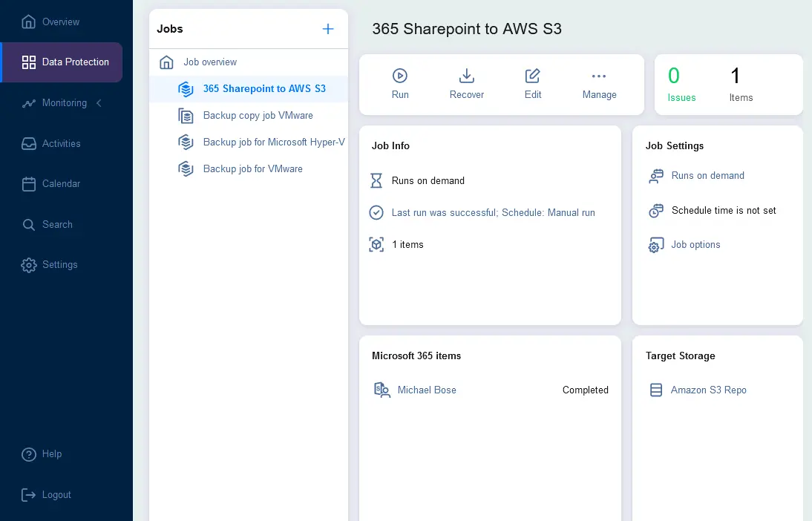Click the Manage three-dots icon
The image size is (812, 521).
599,76
